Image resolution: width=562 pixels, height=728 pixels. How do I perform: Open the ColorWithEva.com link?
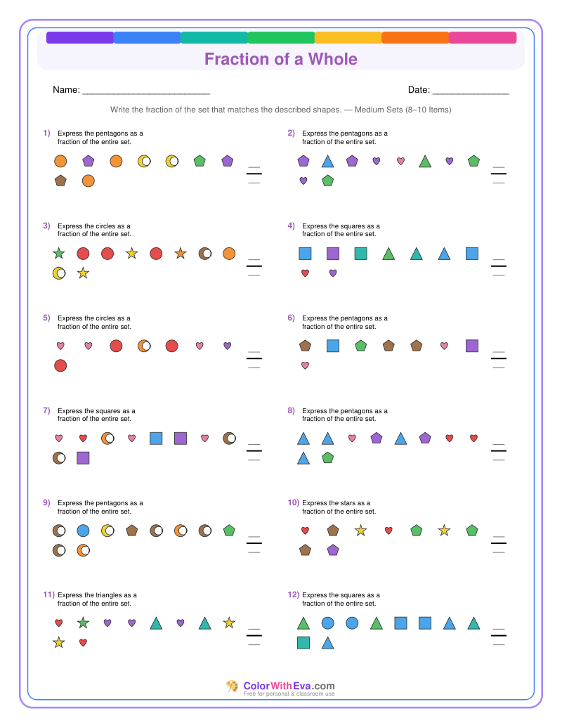[289, 686]
